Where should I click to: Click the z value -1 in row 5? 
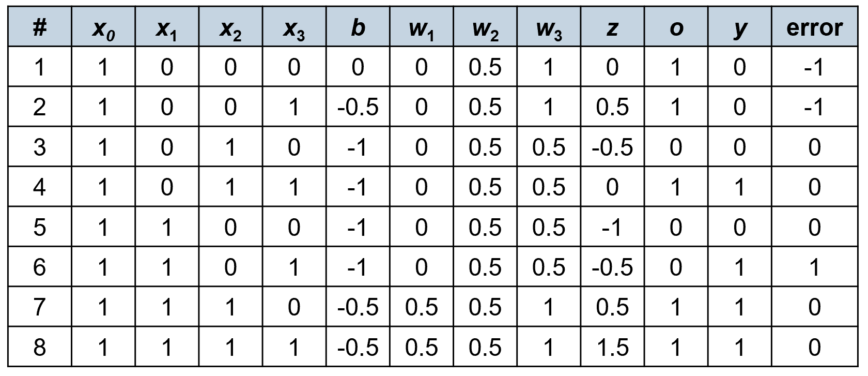[x=612, y=227]
